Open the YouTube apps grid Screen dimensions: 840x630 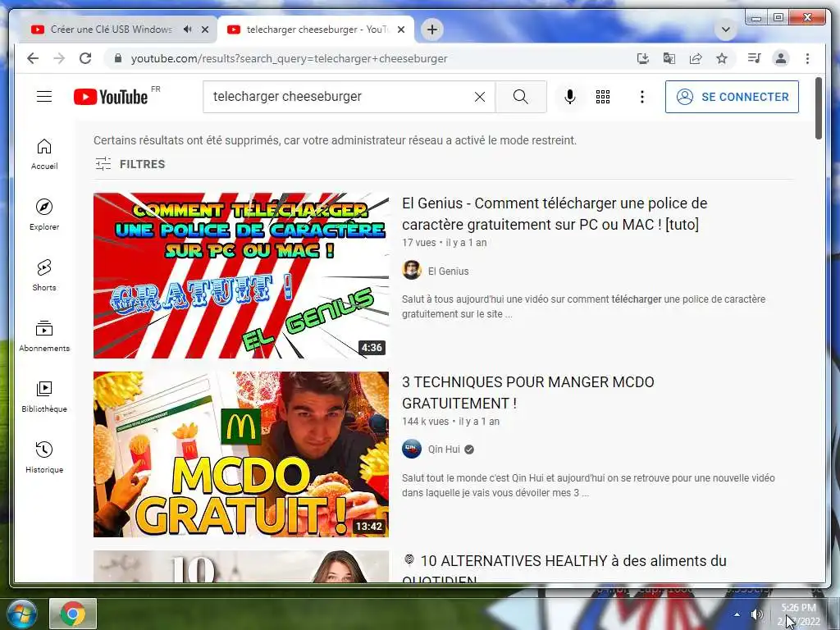coord(603,97)
